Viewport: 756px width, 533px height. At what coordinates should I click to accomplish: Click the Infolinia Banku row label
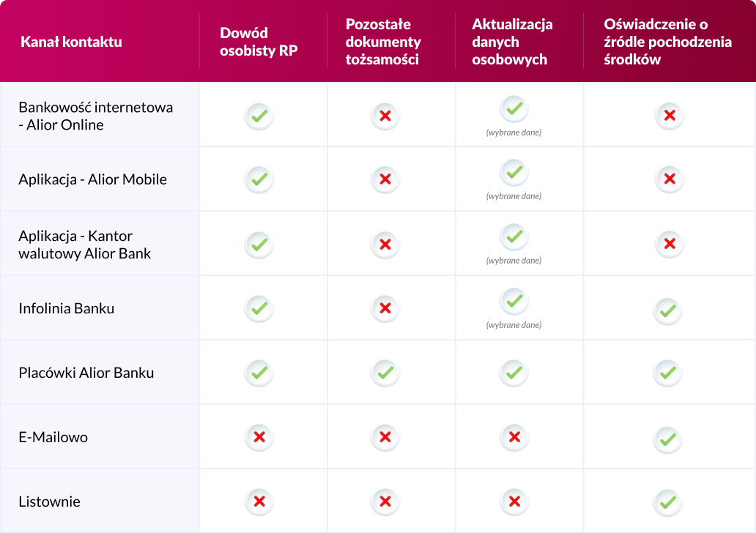pyautogui.click(x=67, y=308)
